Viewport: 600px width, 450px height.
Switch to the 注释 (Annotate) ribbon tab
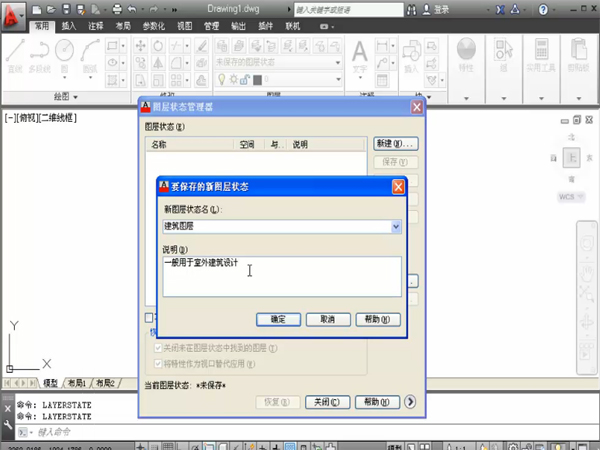(96, 26)
